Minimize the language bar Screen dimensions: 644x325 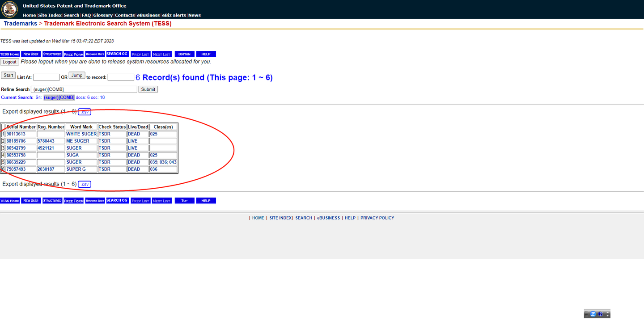[x=608, y=312]
